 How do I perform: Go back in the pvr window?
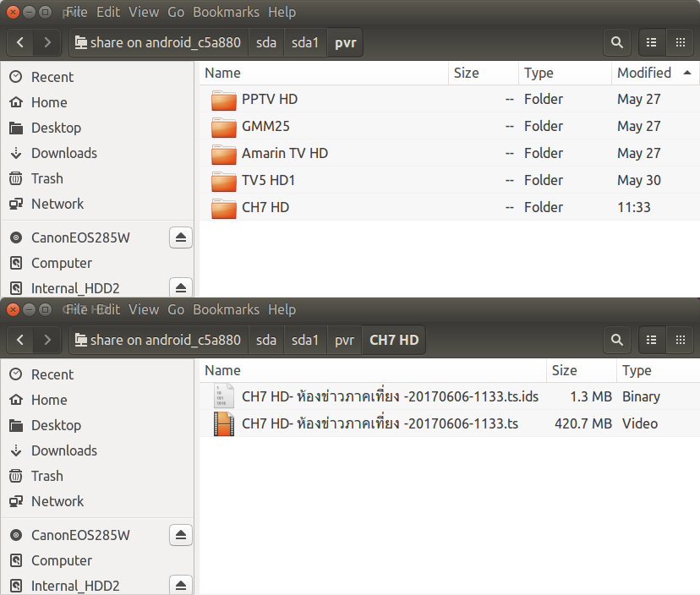pos(20,42)
